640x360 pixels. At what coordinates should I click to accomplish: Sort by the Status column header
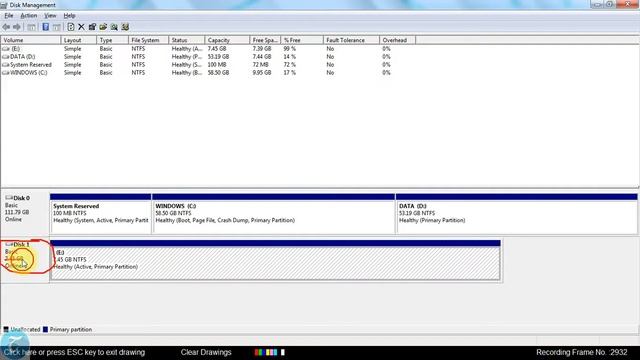click(187, 40)
